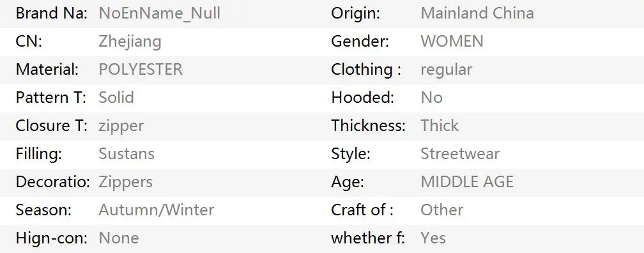644x253 pixels.
Task: Click the Clothing : label
Action: [366, 70]
